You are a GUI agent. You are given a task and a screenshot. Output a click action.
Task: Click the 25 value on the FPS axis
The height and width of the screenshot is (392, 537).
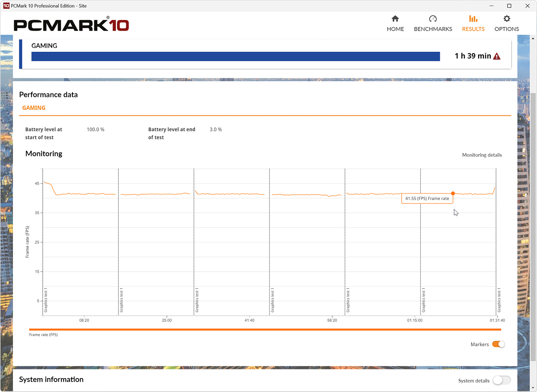(x=37, y=242)
